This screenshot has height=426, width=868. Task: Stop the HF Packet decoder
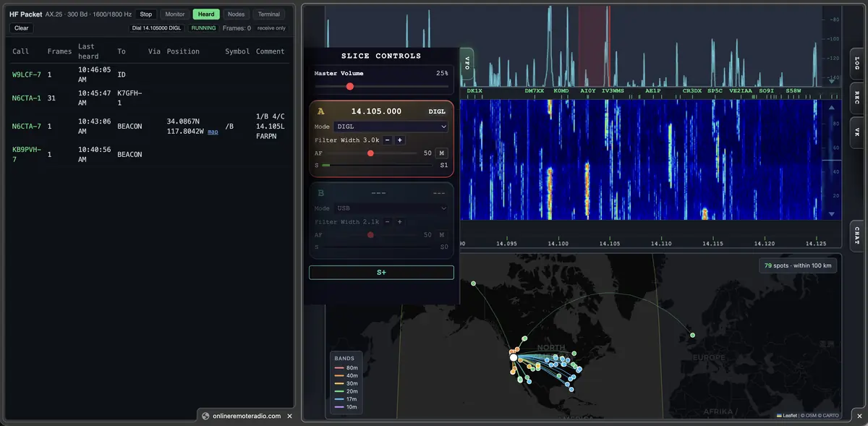pyautogui.click(x=146, y=14)
